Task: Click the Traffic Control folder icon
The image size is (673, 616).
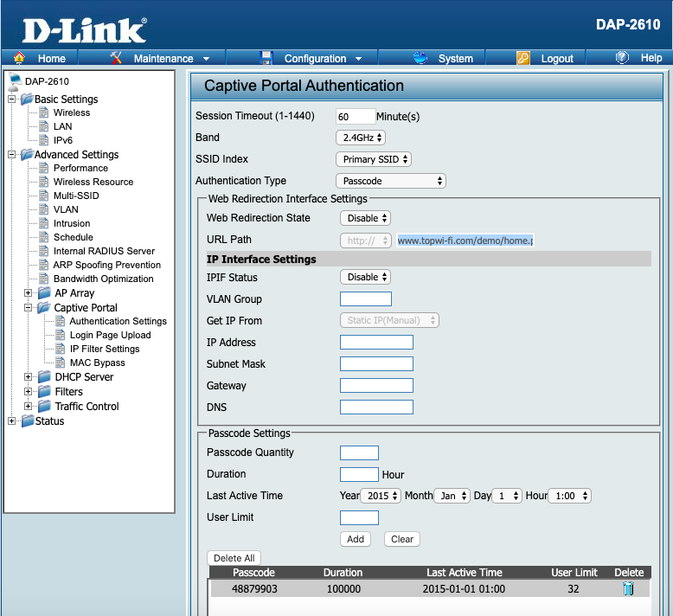Action: 44,406
